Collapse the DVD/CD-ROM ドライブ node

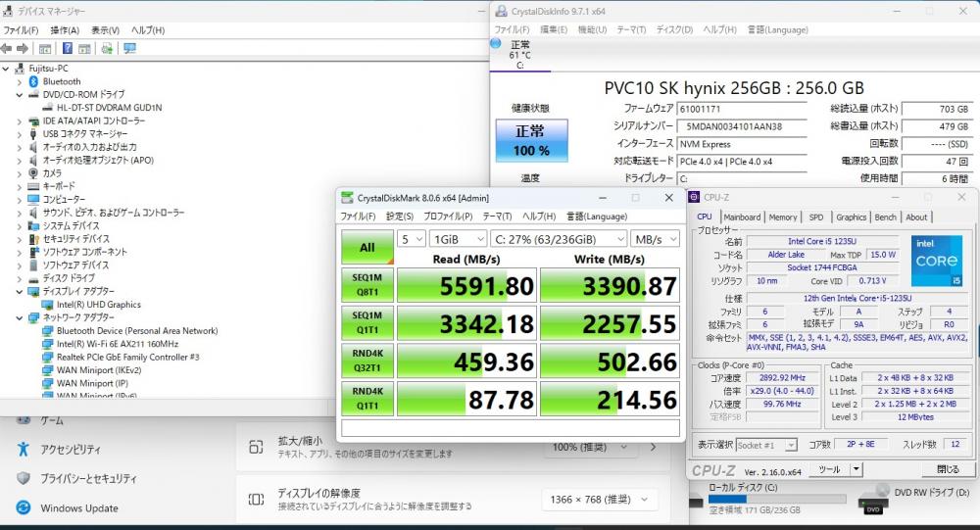point(18,94)
